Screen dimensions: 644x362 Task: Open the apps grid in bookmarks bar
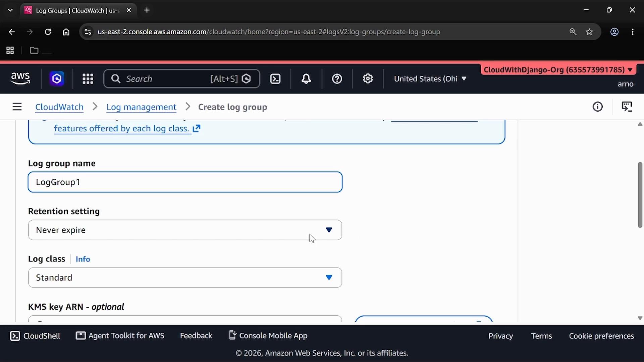10,50
